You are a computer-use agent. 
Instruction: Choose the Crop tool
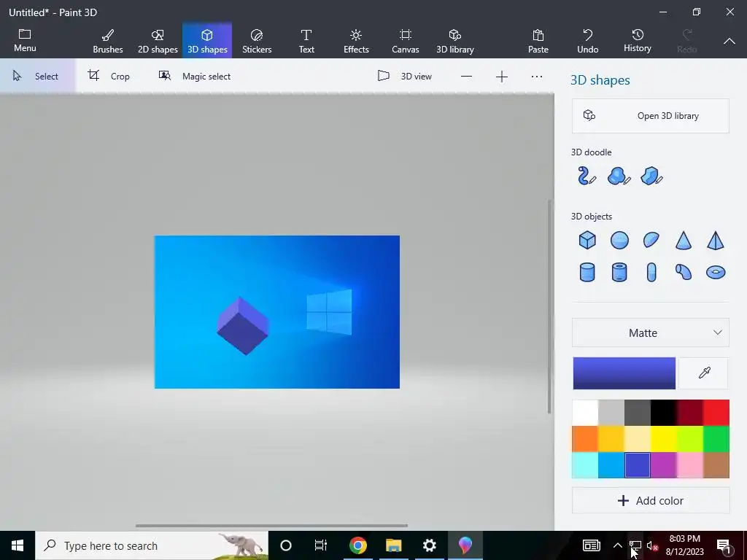tap(109, 76)
